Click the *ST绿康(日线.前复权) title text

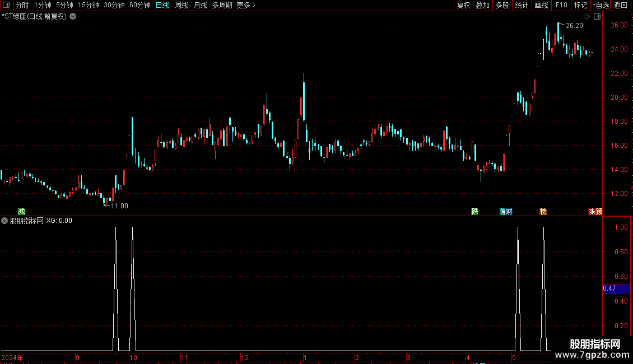coord(34,17)
